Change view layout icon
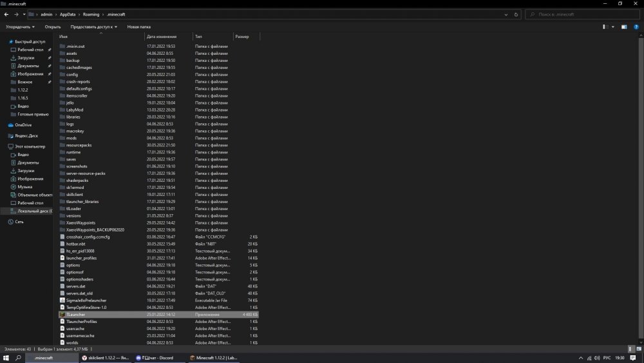The width and height of the screenshot is (644, 363). point(605,26)
